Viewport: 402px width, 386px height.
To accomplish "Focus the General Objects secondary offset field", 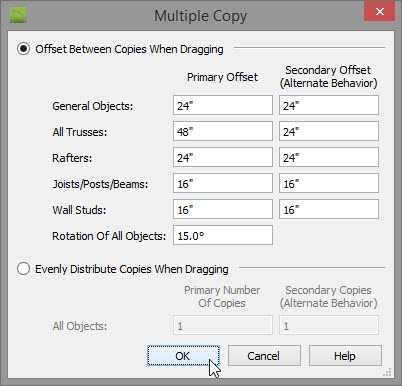I will pos(329,105).
